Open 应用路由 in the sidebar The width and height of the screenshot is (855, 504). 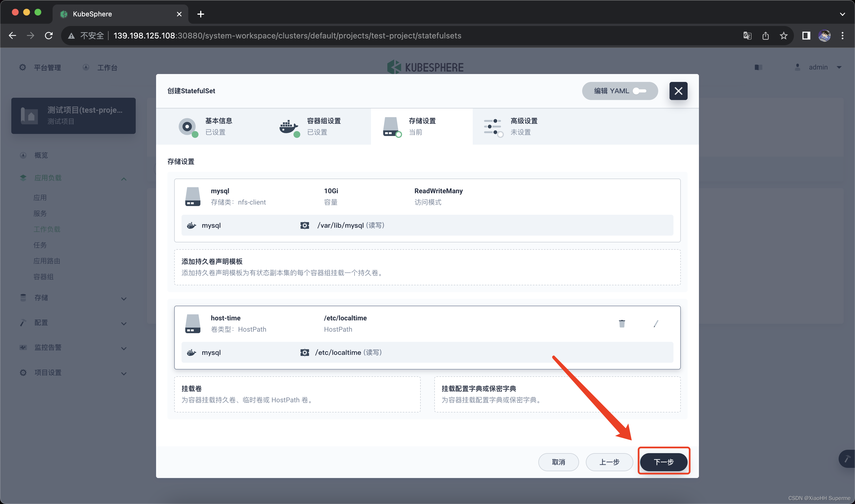(47, 261)
